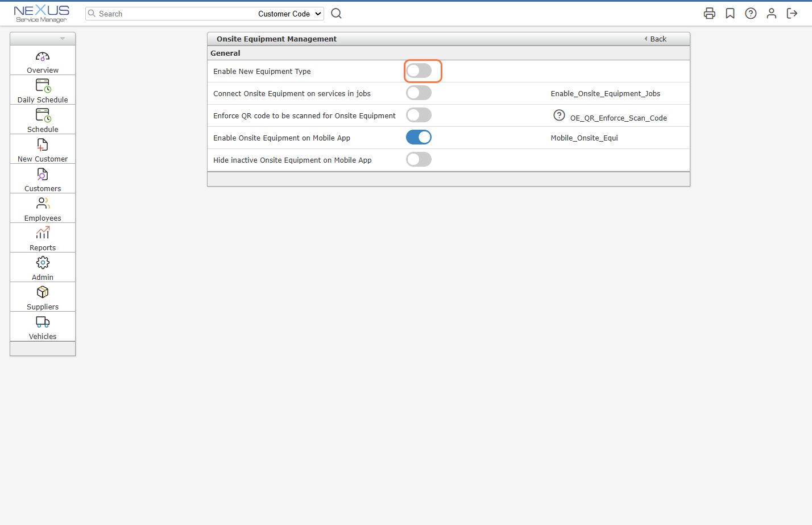Open the Employees icon
Viewport: 812px width, 525px height.
coord(43,204)
